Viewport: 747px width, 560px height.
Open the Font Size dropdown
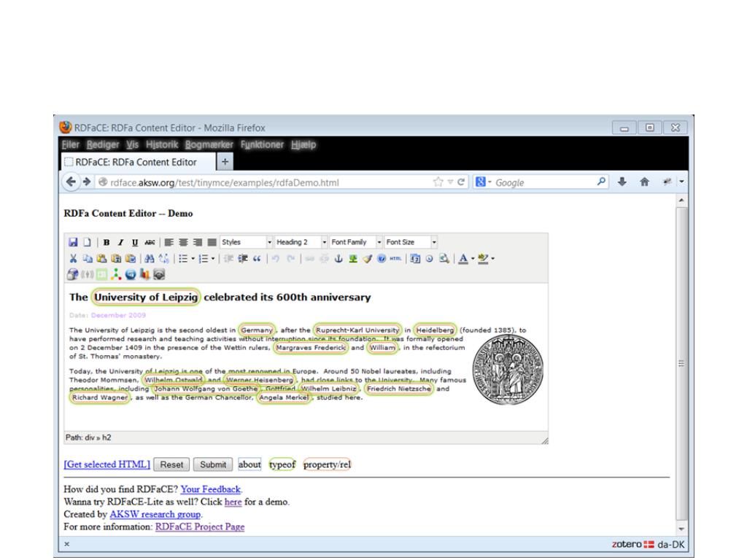click(x=411, y=242)
